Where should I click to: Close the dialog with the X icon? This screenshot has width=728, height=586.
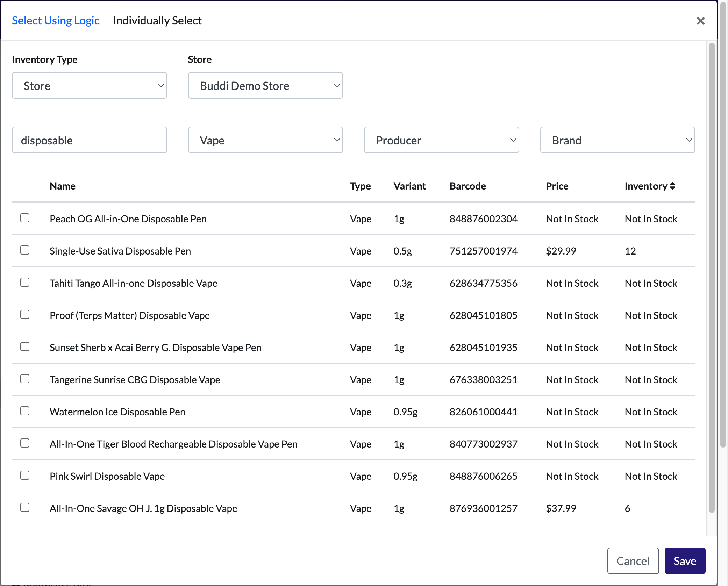[700, 21]
